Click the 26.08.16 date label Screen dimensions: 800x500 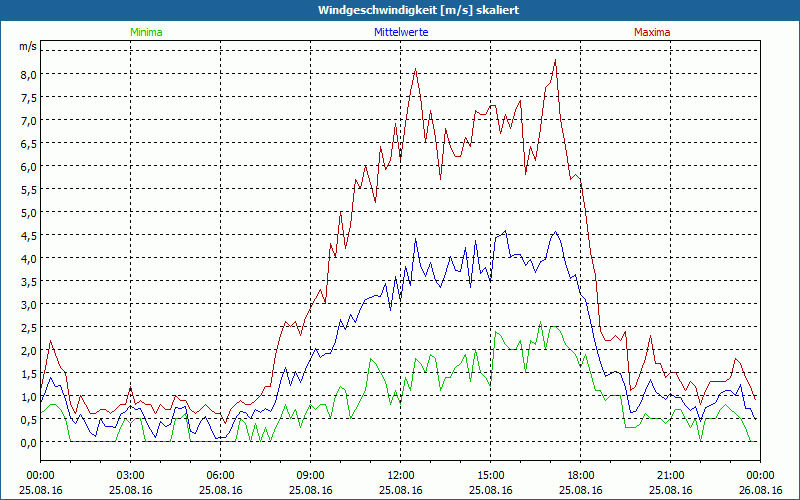click(760, 490)
